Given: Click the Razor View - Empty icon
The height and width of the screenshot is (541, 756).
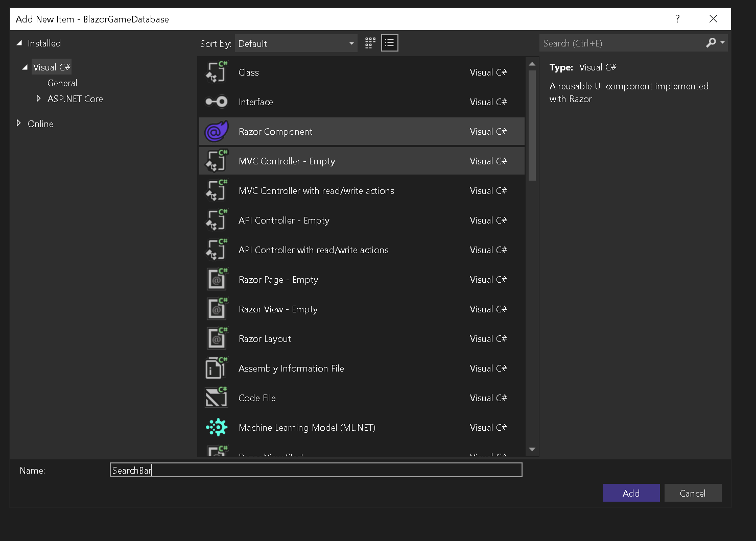Looking at the screenshot, I should tap(216, 309).
